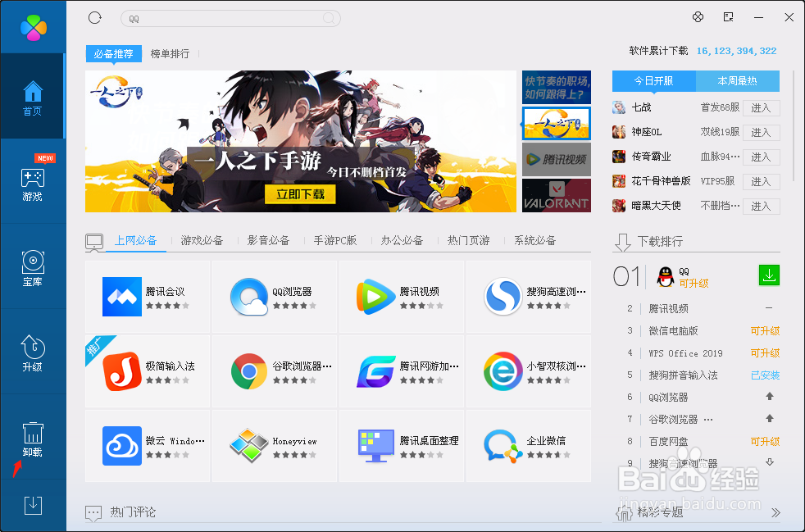Click 可升级 link for 百度网盘
Image resolution: width=805 pixels, height=532 pixels.
tap(765, 442)
